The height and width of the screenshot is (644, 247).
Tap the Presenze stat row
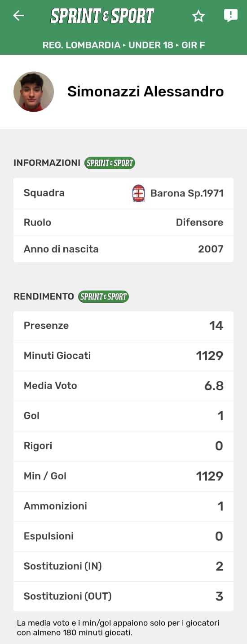[123, 326]
